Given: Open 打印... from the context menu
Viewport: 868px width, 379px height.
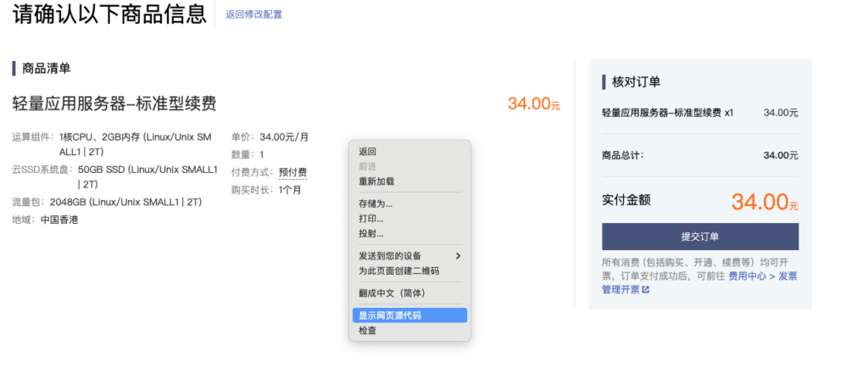Looking at the screenshot, I should tap(371, 219).
